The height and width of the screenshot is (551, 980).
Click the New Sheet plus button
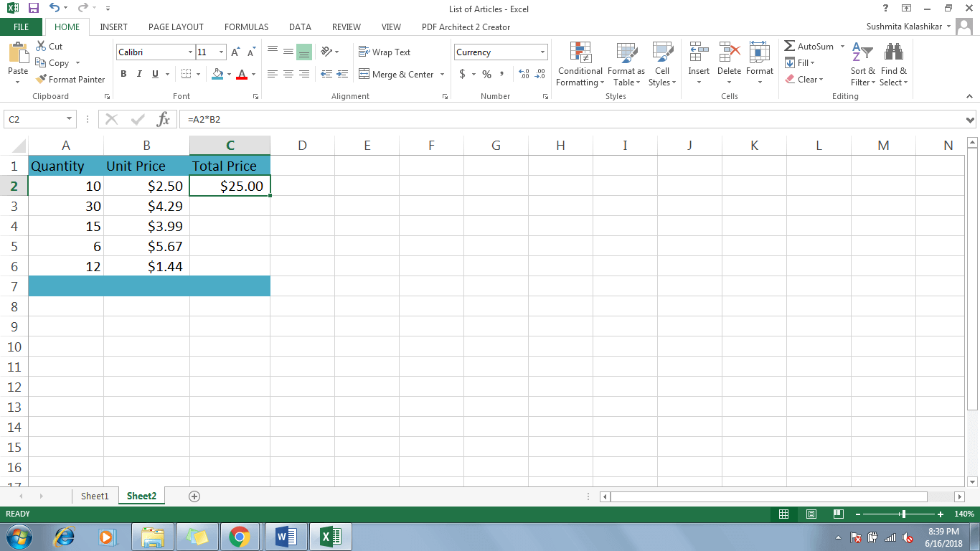click(192, 496)
